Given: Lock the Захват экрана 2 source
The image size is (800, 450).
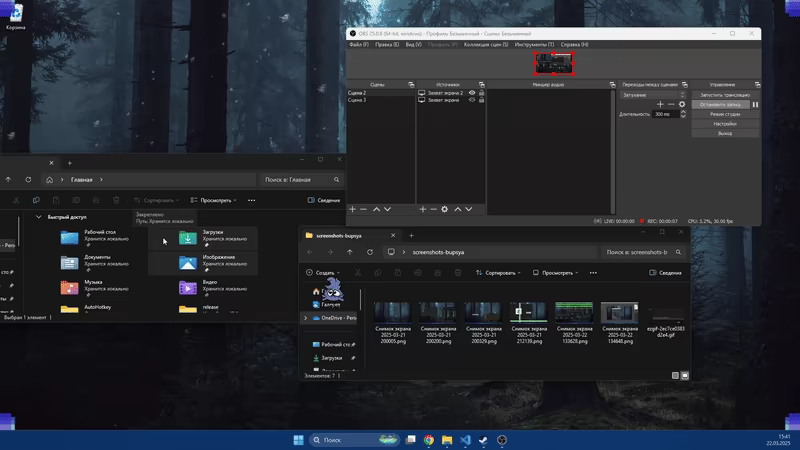Looking at the screenshot, I should (x=481, y=93).
